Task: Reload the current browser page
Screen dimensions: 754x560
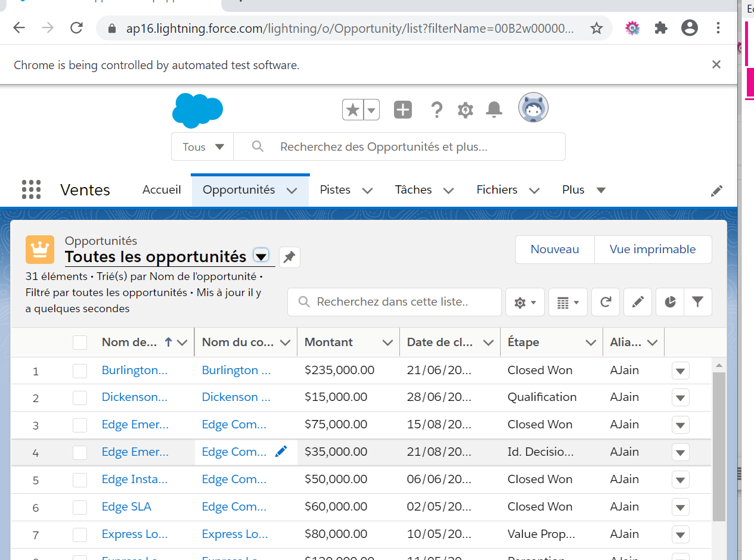Action: [76, 28]
